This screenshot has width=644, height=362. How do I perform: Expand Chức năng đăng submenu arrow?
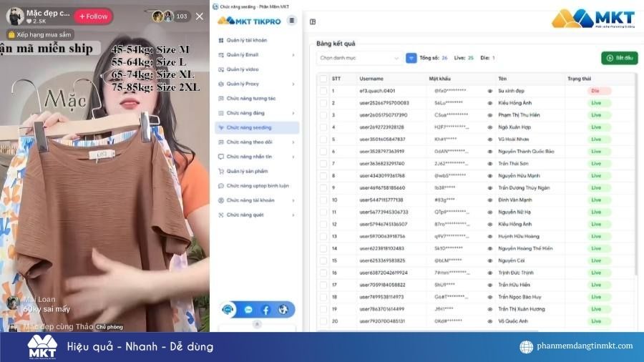293,113
